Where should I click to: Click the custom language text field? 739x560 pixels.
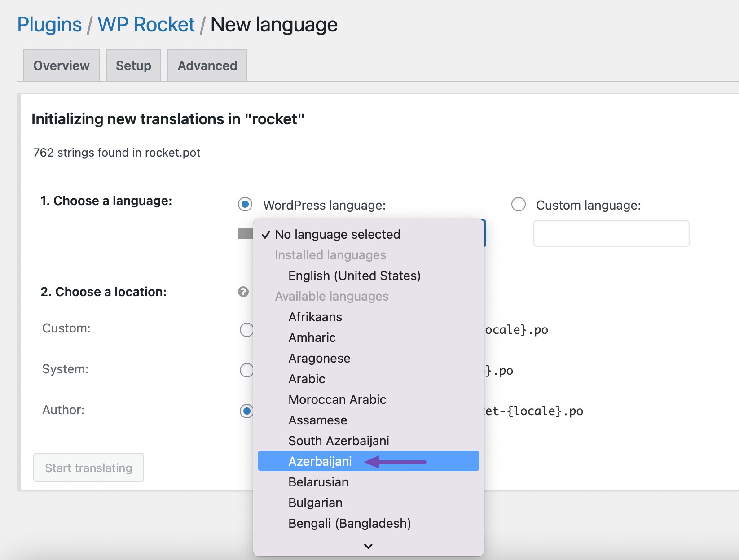(x=611, y=233)
